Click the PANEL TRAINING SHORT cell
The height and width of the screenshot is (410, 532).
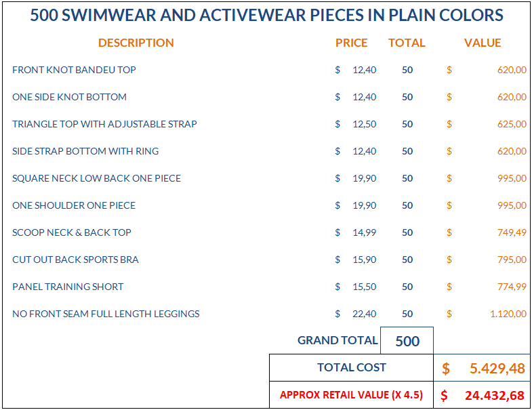[68, 287]
